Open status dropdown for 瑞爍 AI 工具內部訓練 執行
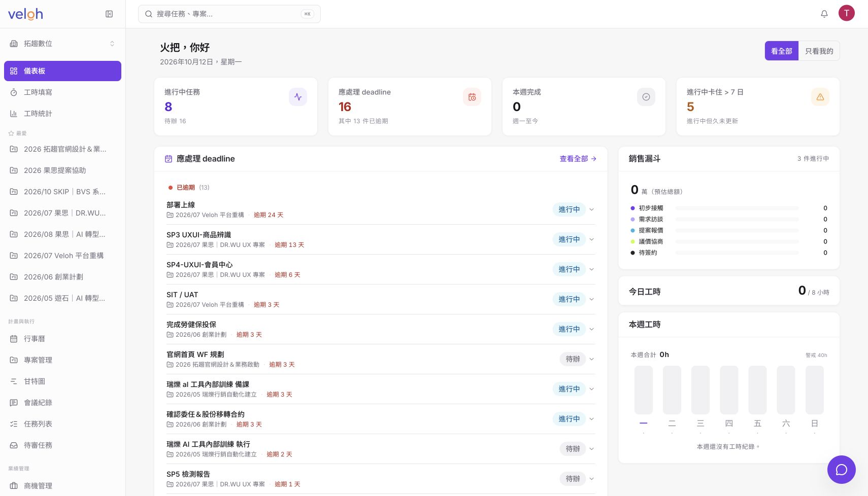The width and height of the screenshot is (868, 496). [x=577, y=449]
